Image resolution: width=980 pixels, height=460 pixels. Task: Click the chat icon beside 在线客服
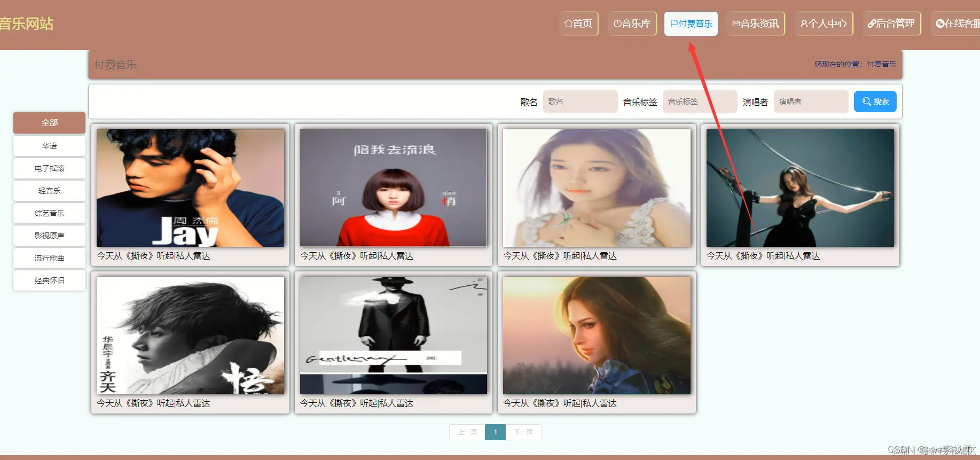point(940,24)
